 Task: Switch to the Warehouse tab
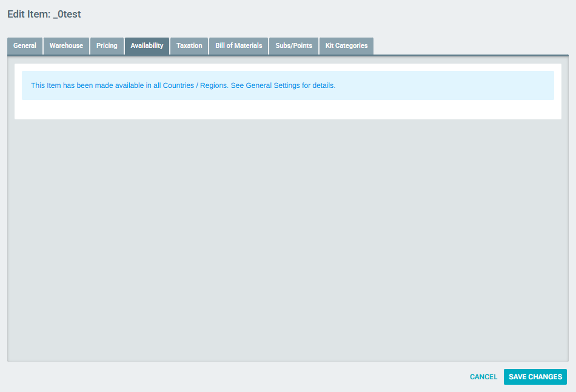pyautogui.click(x=66, y=46)
